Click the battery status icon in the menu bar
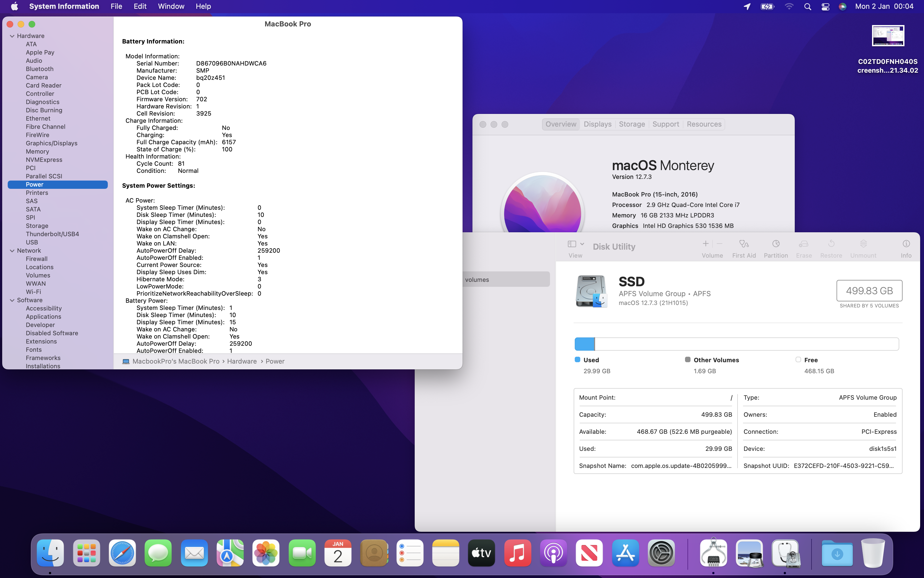924x578 pixels. coord(767,7)
